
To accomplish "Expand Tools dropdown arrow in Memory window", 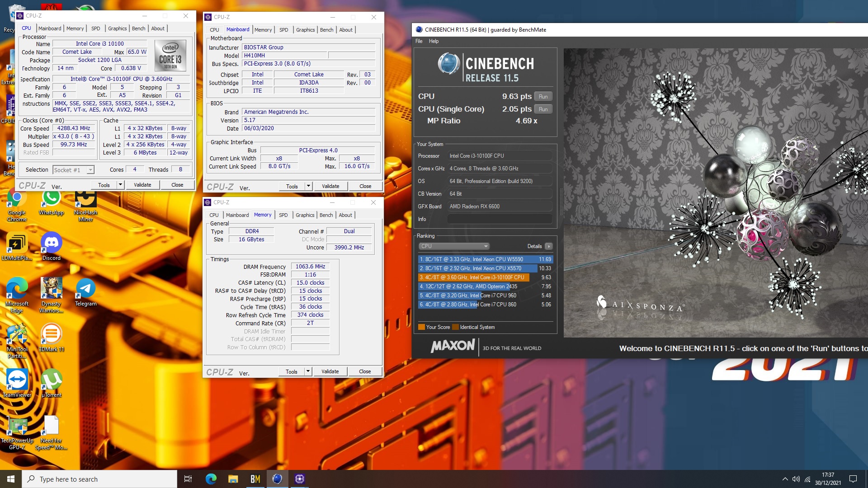I will click(x=308, y=371).
